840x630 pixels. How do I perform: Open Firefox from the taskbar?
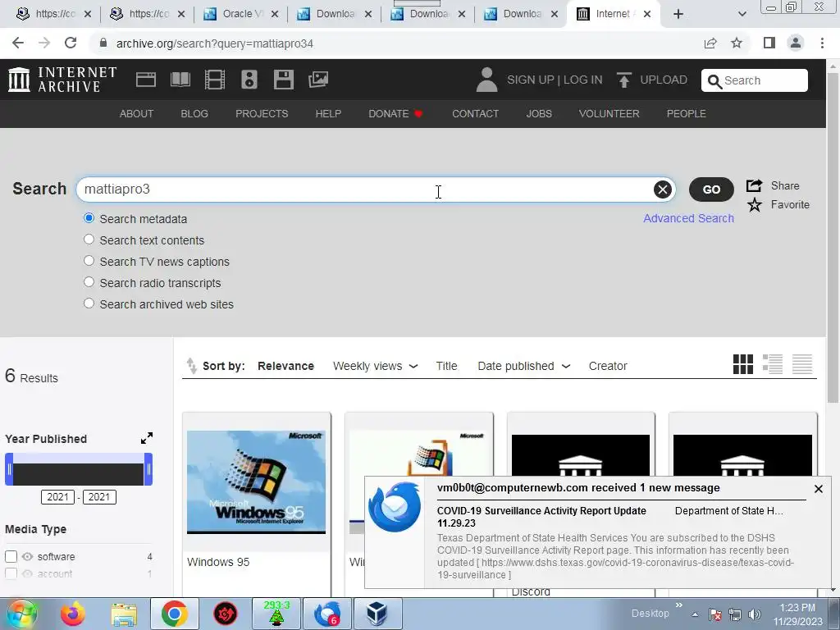[73, 614]
